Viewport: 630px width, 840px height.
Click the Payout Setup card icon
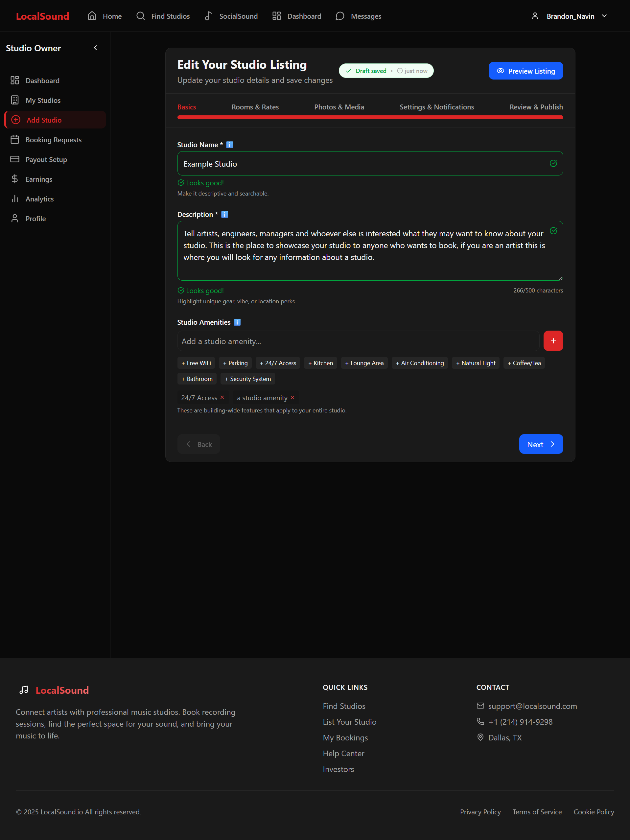[15, 159]
